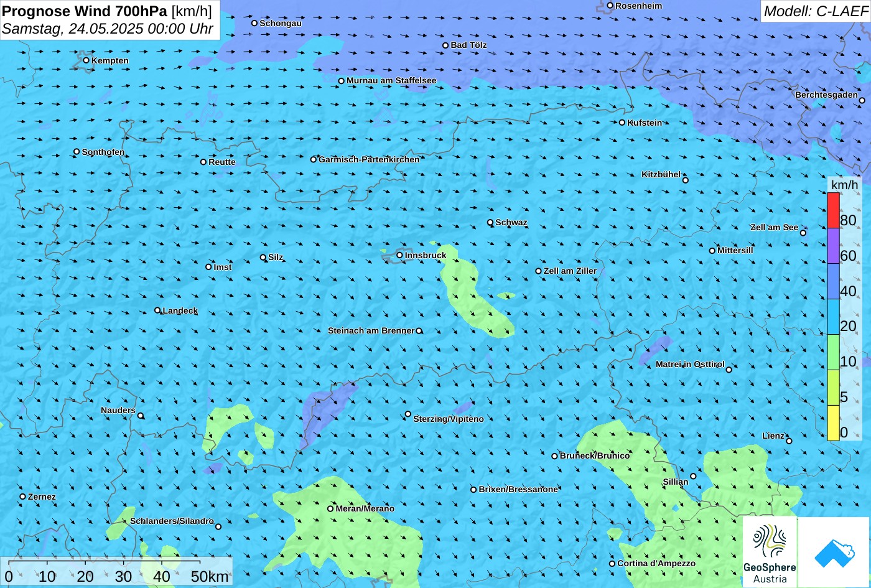The height and width of the screenshot is (588, 871).
Task: Click the Sillian location marker
Action: [694, 477]
